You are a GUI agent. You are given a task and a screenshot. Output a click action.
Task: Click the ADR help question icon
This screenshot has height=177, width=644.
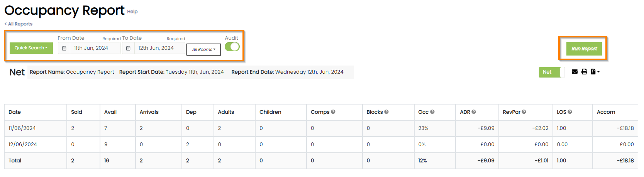click(474, 112)
